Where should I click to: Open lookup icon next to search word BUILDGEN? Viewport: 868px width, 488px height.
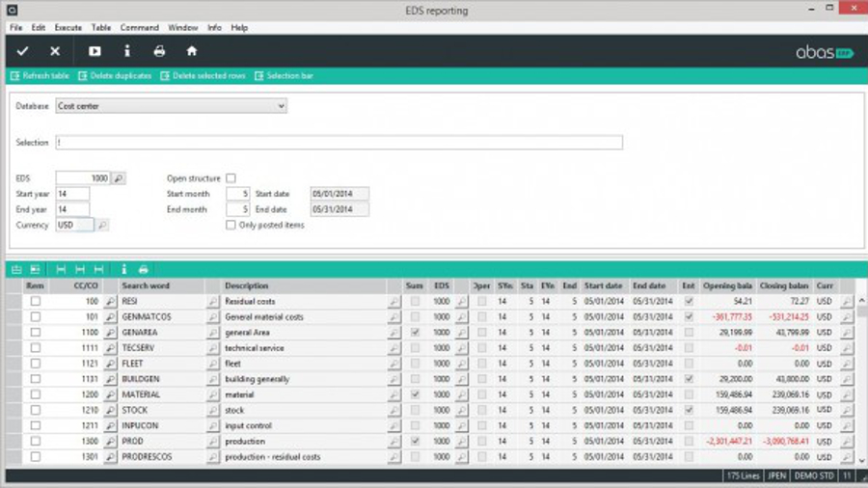pyautogui.click(x=212, y=379)
